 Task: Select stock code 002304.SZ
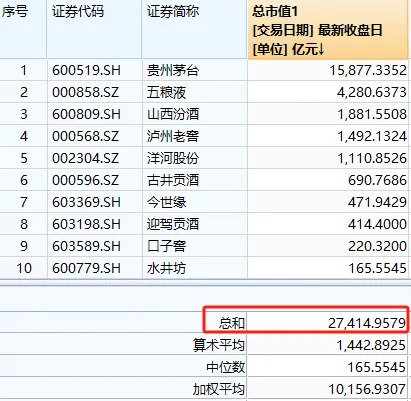tap(85, 158)
